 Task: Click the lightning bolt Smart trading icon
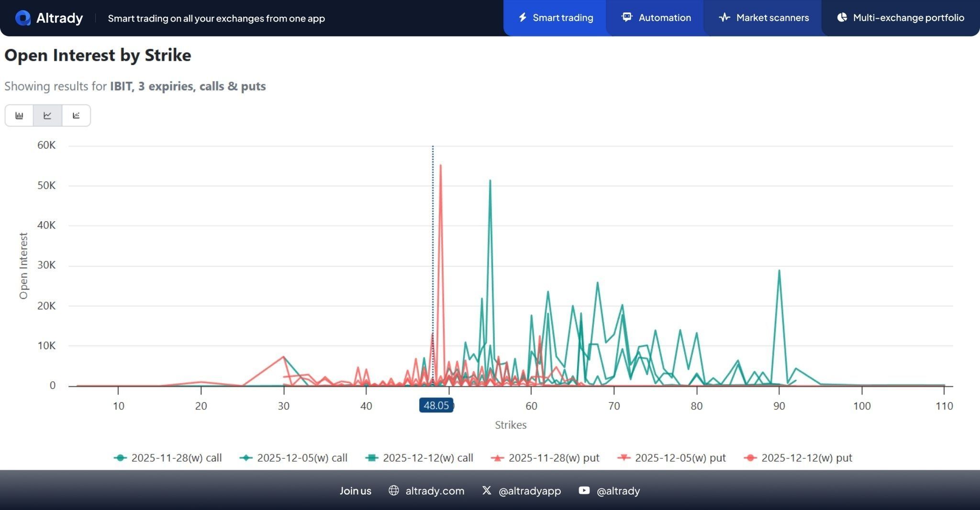[523, 18]
